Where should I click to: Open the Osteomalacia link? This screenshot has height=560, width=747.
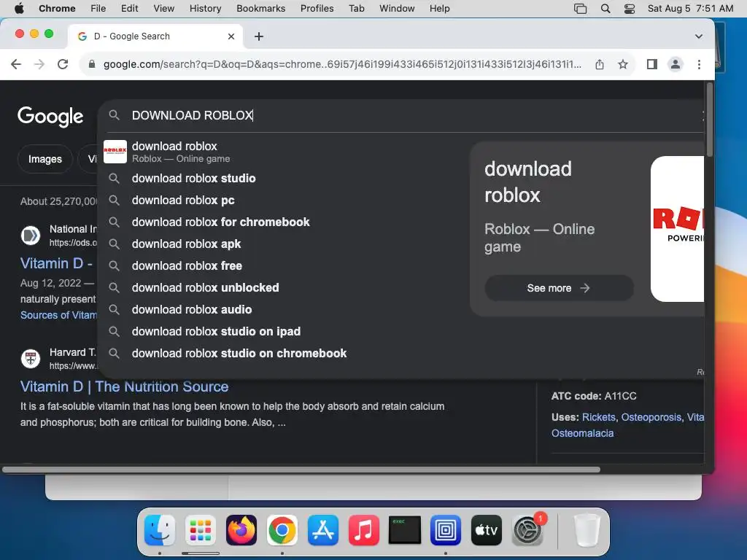582,433
